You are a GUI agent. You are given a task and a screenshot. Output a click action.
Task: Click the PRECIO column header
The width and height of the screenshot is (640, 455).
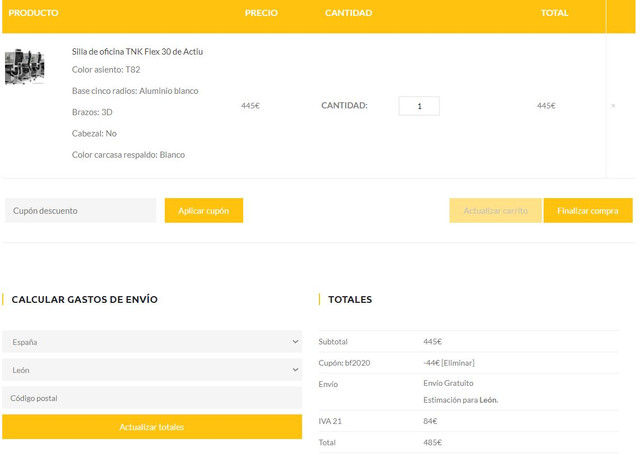(x=261, y=13)
